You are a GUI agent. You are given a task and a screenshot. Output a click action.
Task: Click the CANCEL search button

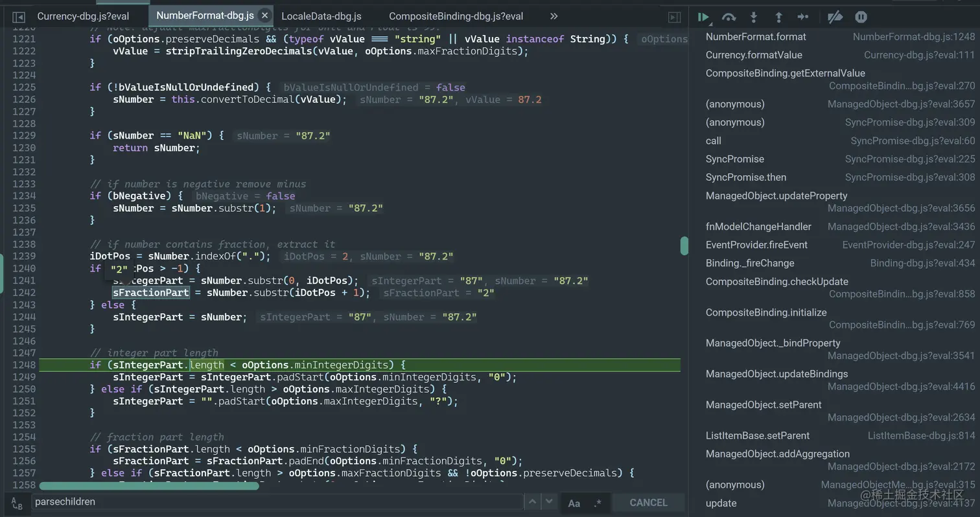click(x=648, y=503)
